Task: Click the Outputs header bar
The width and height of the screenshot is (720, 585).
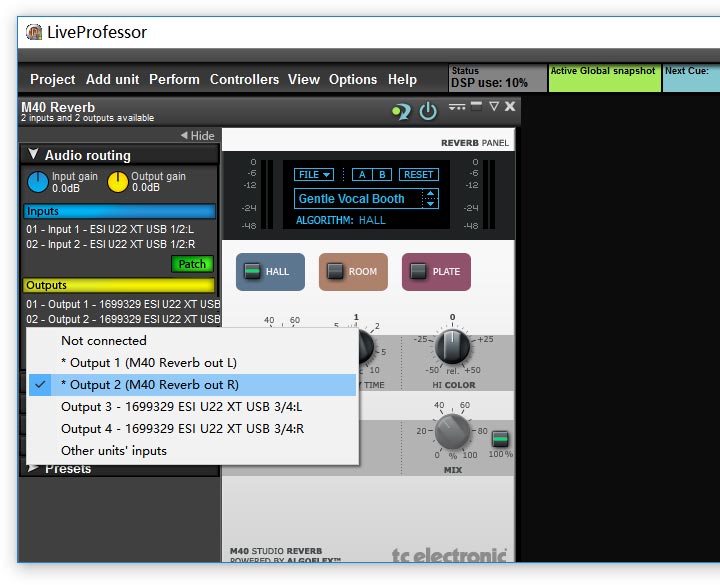Action: click(x=119, y=285)
